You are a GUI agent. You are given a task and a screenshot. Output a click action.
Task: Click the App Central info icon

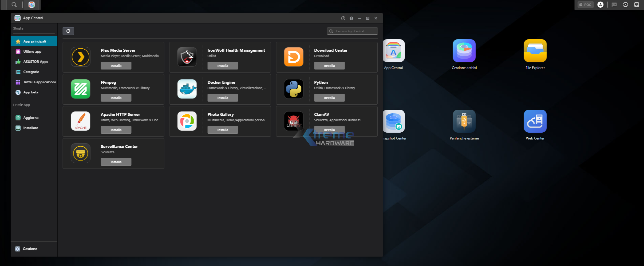pyautogui.click(x=343, y=18)
